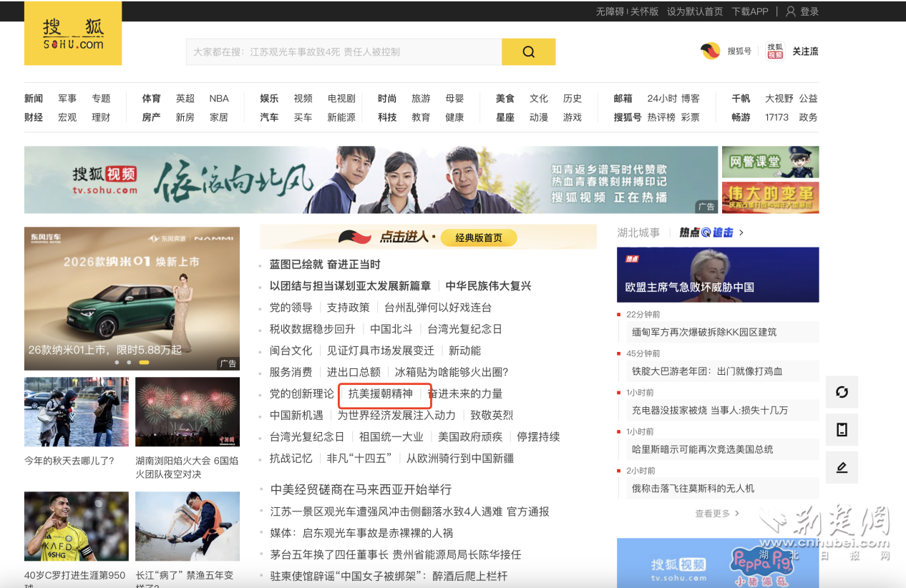Image resolution: width=906 pixels, height=588 pixels.
Task: Click the refresh icon in right sidebar
Action: click(842, 391)
